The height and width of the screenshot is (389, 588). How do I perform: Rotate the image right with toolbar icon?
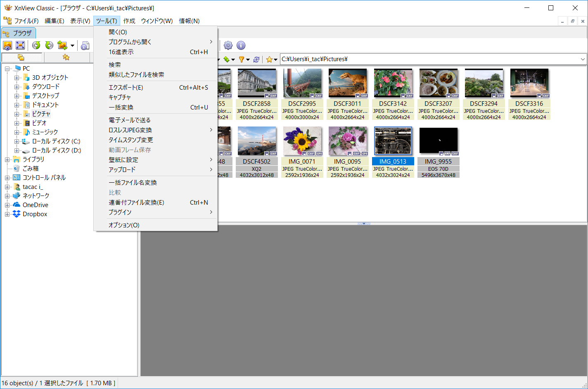49,45
